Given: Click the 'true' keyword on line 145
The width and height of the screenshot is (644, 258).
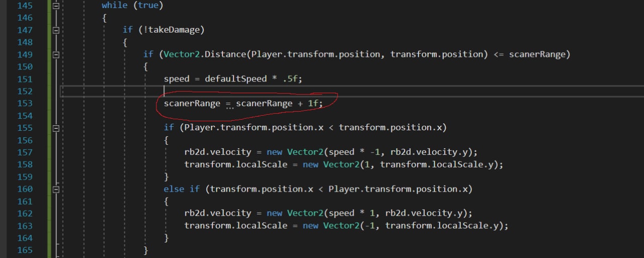Looking at the screenshot, I should point(148,6).
